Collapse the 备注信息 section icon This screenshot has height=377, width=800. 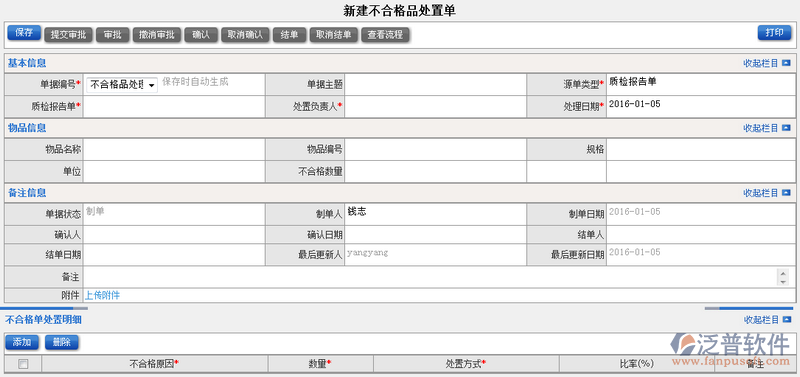(786, 193)
